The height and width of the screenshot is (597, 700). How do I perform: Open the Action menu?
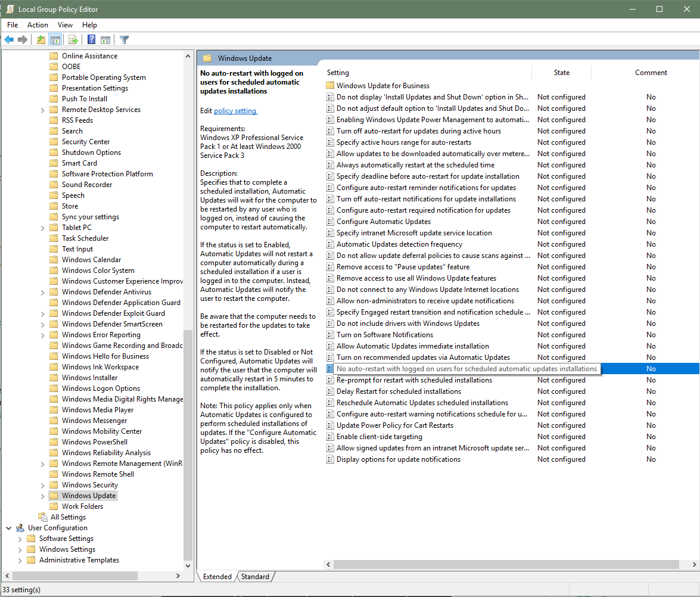[x=38, y=25]
